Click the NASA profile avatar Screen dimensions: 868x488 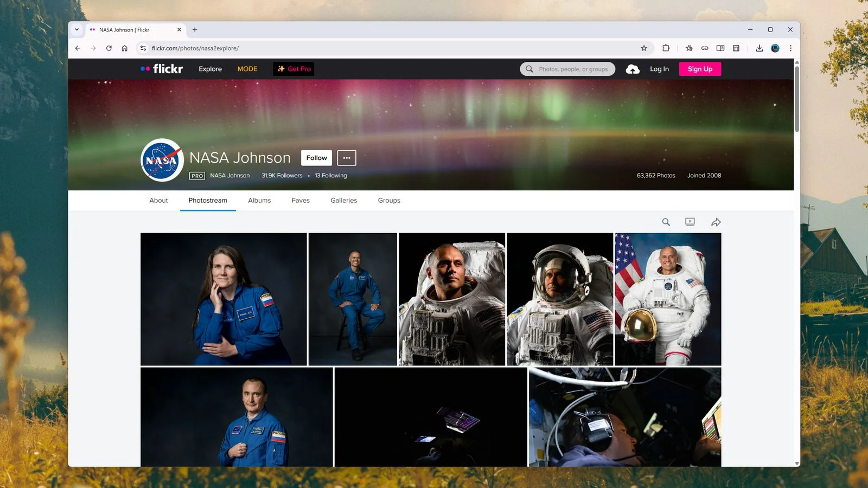click(162, 160)
